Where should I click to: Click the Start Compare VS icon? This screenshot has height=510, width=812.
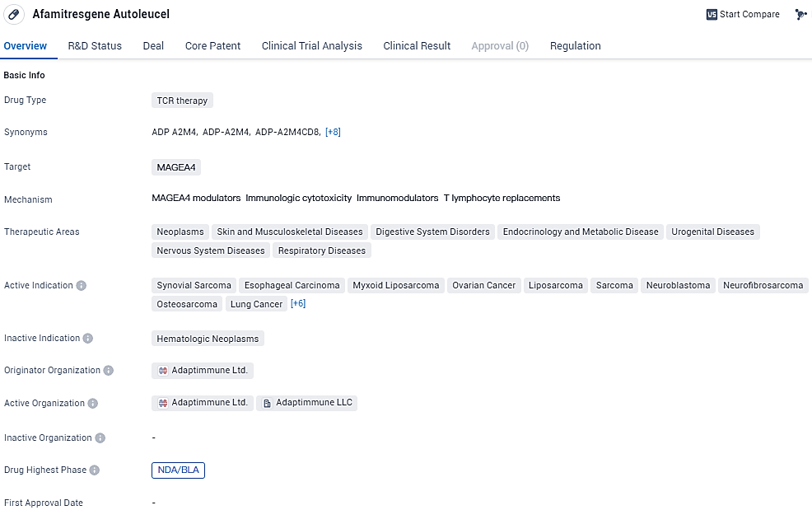pyautogui.click(x=712, y=15)
